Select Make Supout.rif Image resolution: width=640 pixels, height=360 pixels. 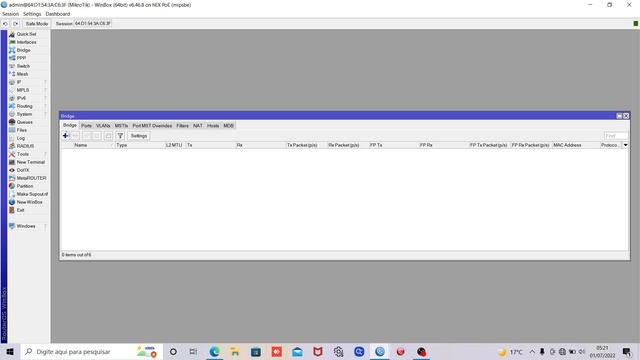pyautogui.click(x=32, y=194)
